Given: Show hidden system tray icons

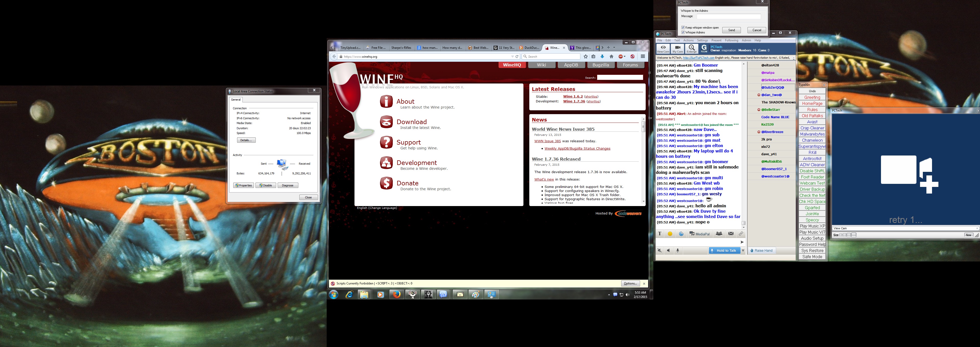Looking at the screenshot, I should [x=609, y=295].
